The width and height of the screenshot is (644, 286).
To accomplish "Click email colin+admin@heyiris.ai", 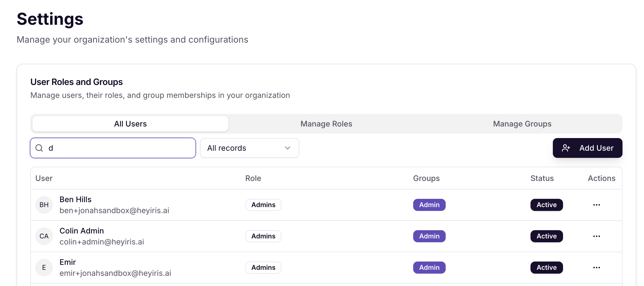I will [x=102, y=242].
